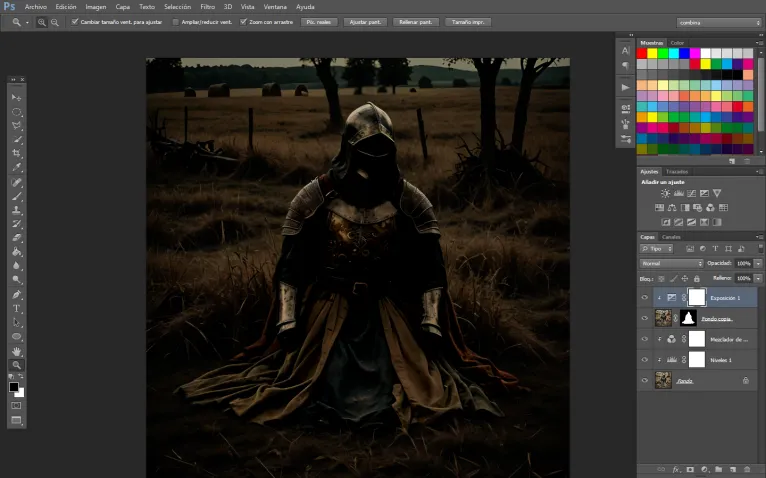The width and height of the screenshot is (766, 478).
Task: Select the Crop tool
Action: click(x=16, y=153)
